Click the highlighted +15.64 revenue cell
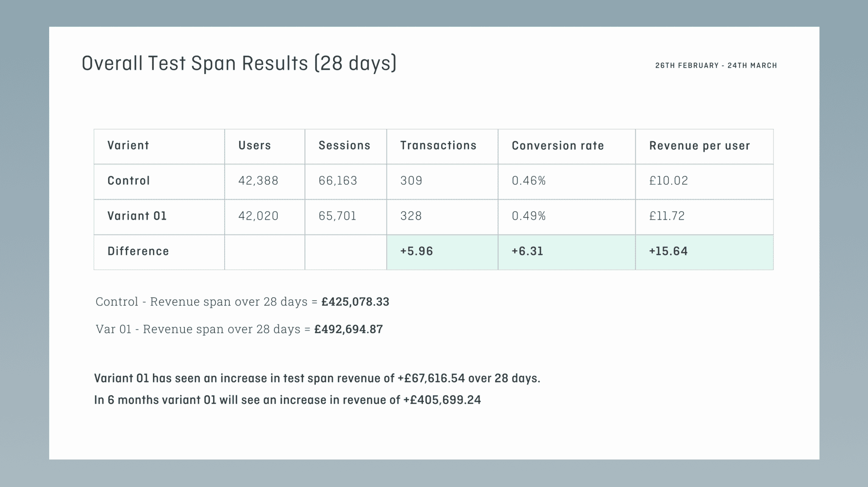868x487 pixels. pyautogui.click(x=704, y=252)
